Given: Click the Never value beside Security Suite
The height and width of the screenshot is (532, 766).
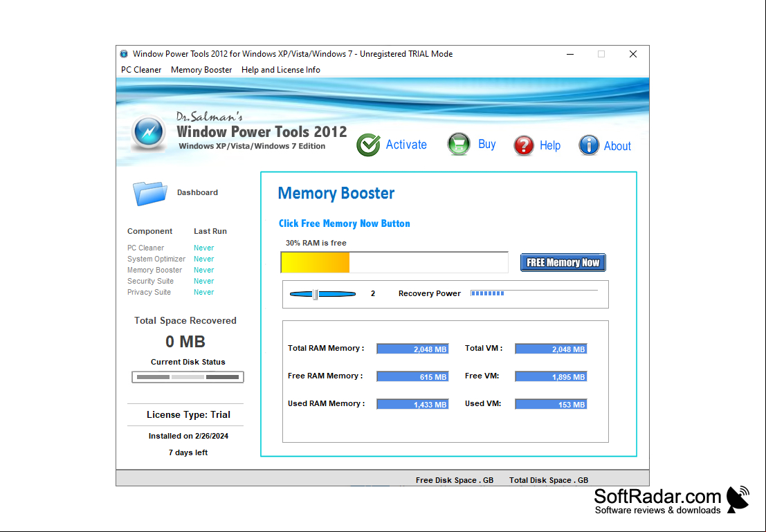Looking at the screenshot, I should point(203,281).
